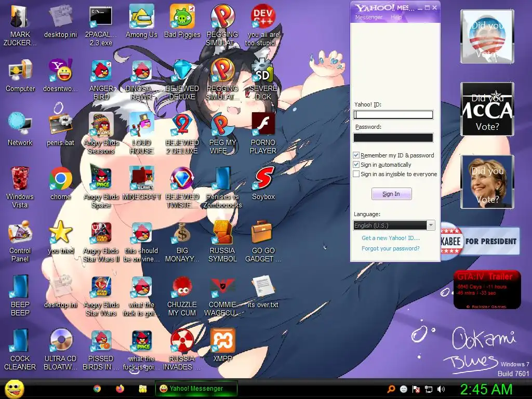Open the Control Panel icon
This screenshot has height=399, width=532.
coord(20,241)
